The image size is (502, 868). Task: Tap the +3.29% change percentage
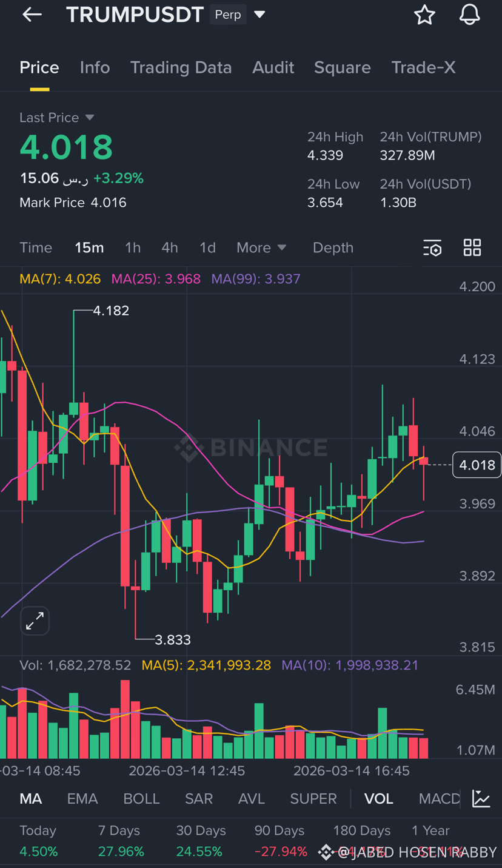click(118, 178)
